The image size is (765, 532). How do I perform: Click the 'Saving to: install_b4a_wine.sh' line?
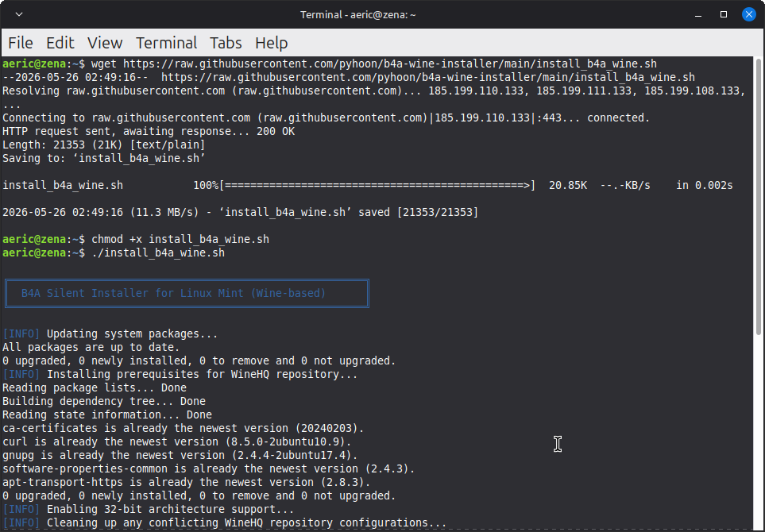pos(103,159)
